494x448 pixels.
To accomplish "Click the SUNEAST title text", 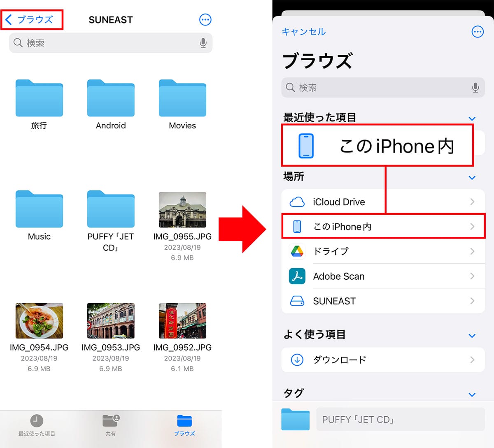I will 111,20.
